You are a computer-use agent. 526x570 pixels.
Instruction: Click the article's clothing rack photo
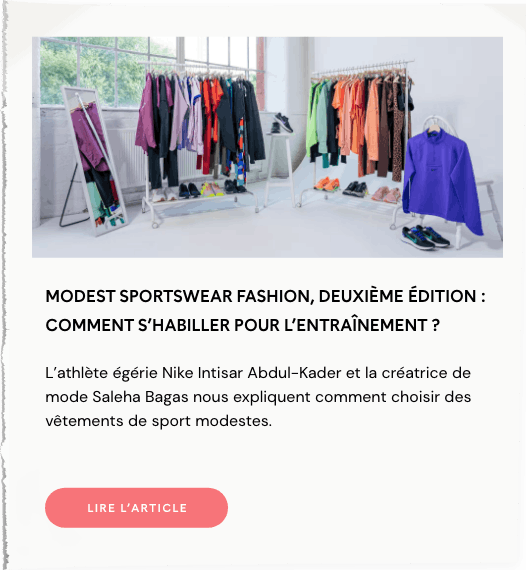pyautogui.click(x=267, y=147)
